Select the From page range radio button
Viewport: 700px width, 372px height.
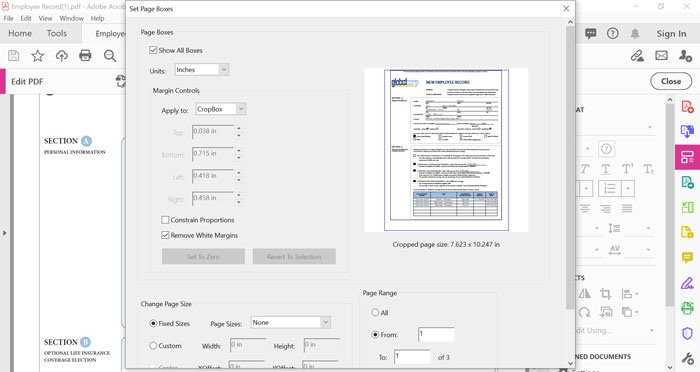coord(375,334)
